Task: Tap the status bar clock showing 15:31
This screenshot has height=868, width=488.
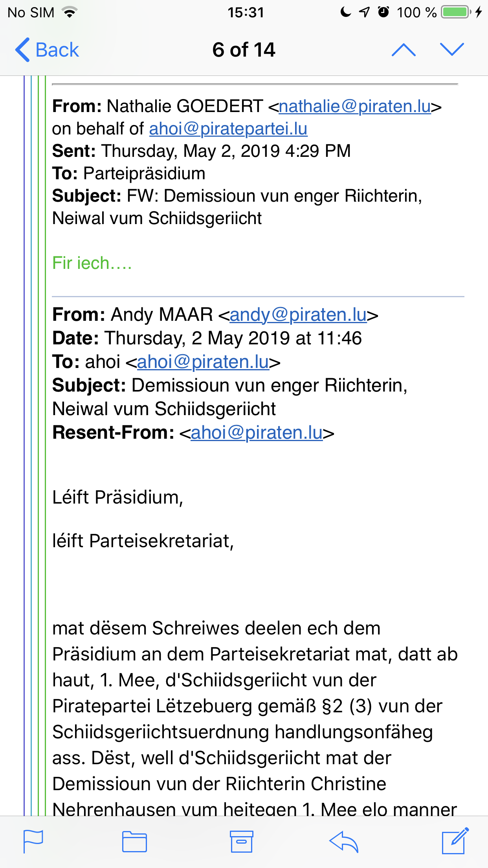Action: [246, 13]
